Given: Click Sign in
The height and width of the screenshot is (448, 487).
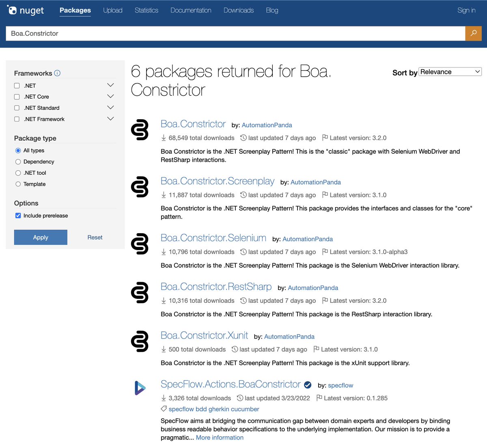Looking at the screenshot, I should pyautogui.click(x=466, y=11).
